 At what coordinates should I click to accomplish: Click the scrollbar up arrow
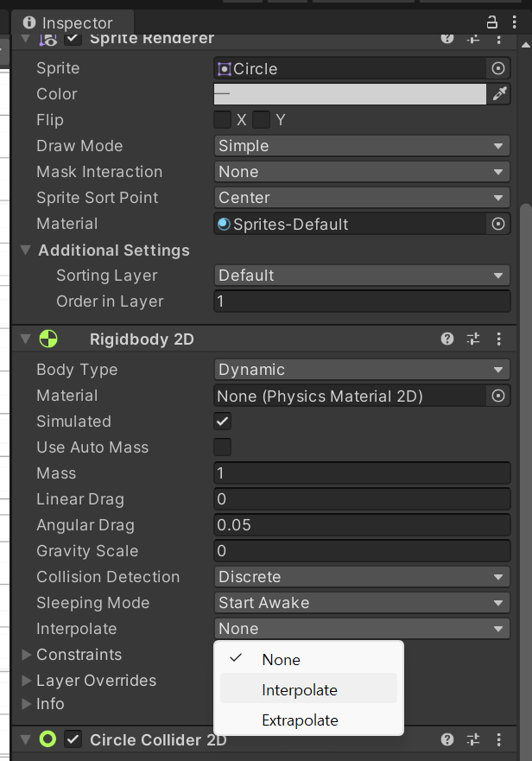pos(526,45)
